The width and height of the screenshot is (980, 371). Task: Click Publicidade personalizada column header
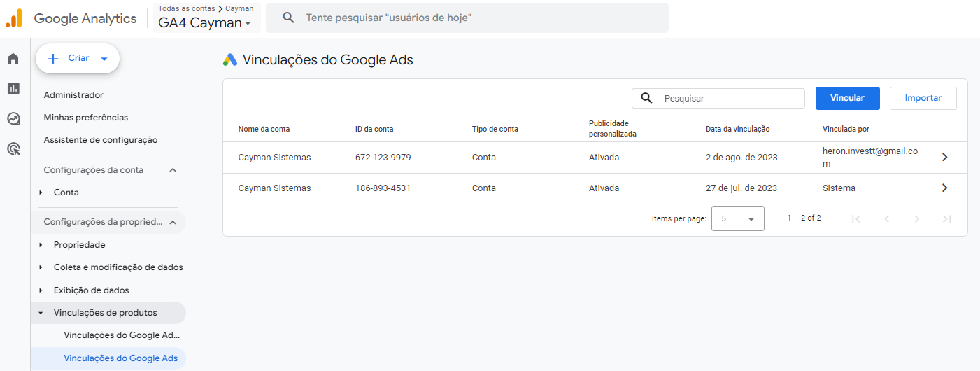tap(613, 129)
